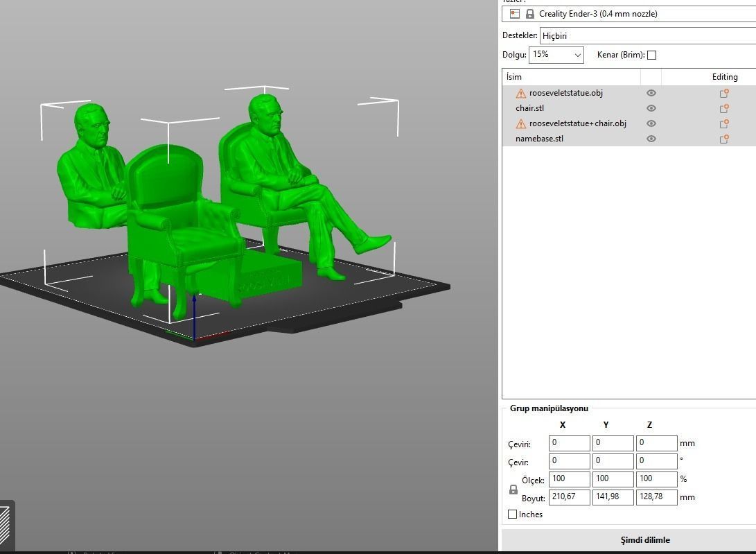Screen dimensions: 756x554
Task: Open editing icon for chair.stl
Action: click(x=723, y=108)
